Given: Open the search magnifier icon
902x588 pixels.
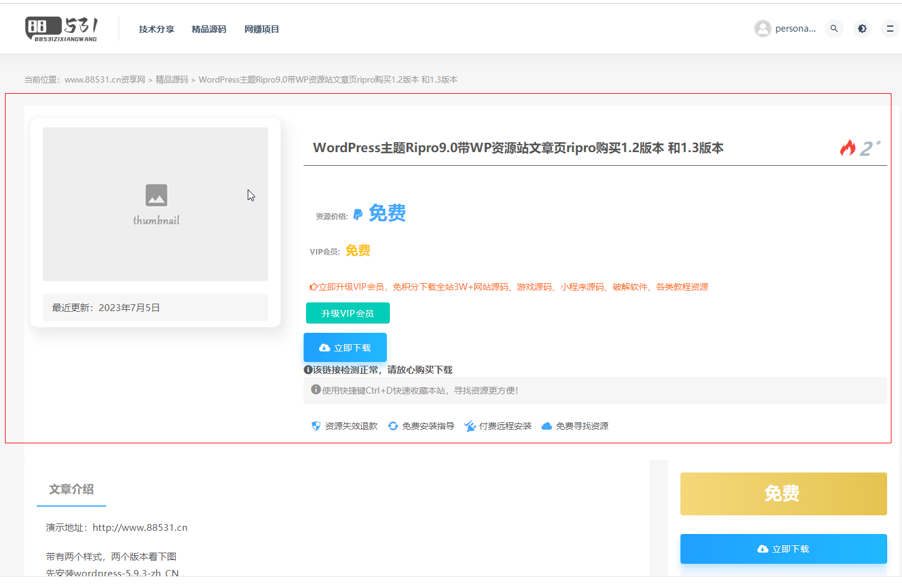Looking at the screenshot, I should click(x=834, y=29).
